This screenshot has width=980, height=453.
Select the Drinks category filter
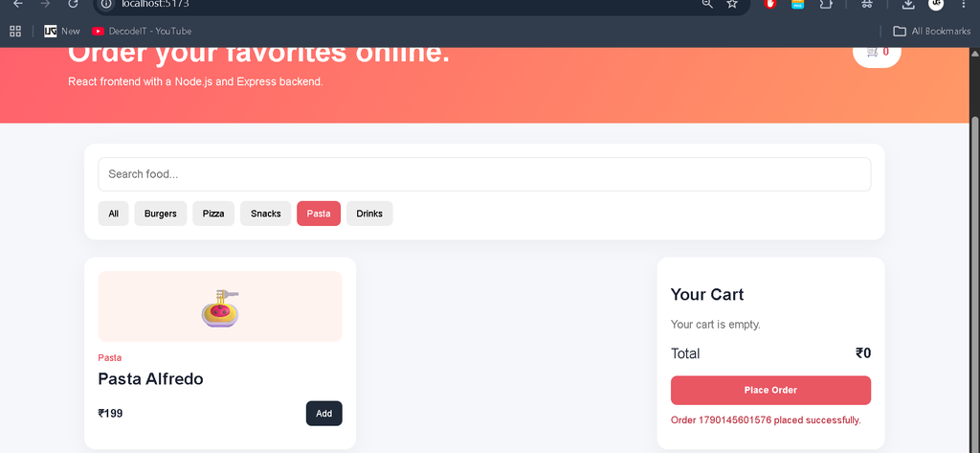click(x=369, y=214)
